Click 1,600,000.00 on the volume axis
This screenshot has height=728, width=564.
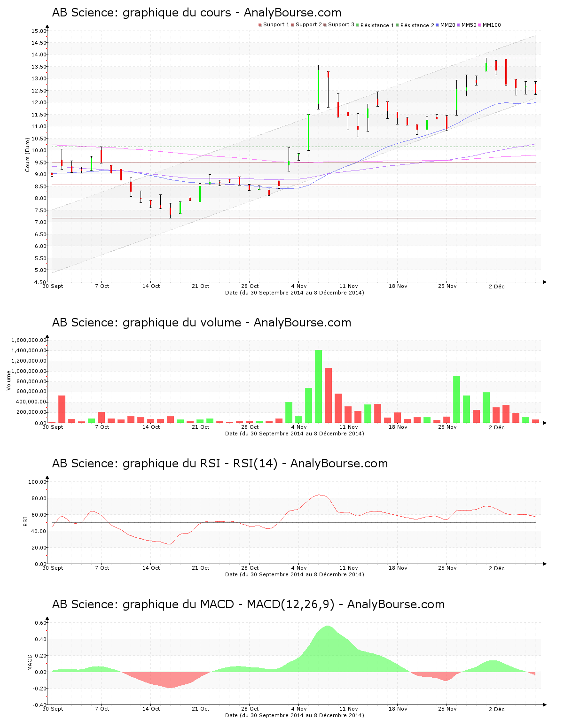click(x=28, y=340)
